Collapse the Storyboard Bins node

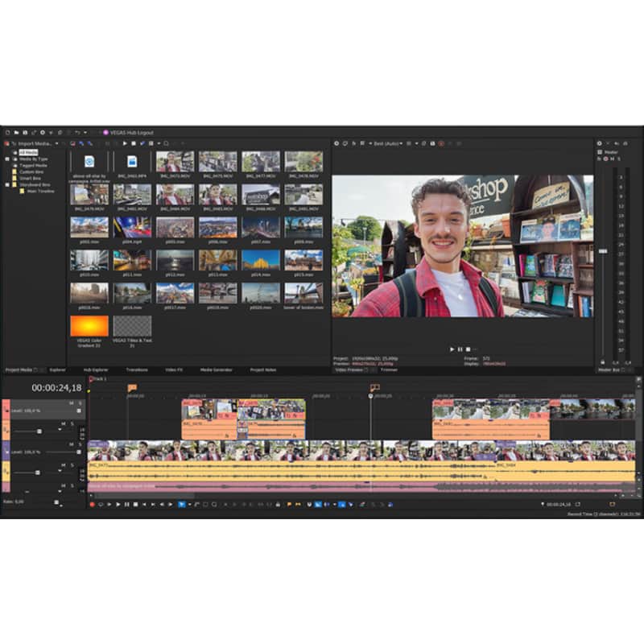pos(7,185)
